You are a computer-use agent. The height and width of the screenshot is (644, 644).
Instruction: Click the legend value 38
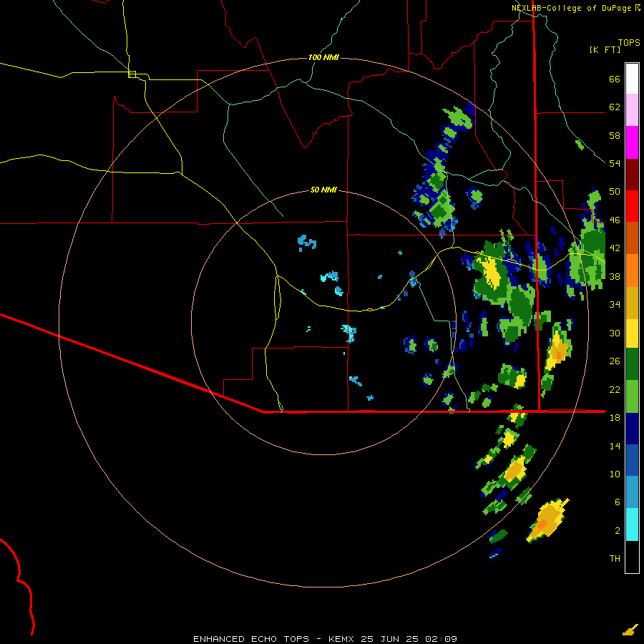[615, 276]
